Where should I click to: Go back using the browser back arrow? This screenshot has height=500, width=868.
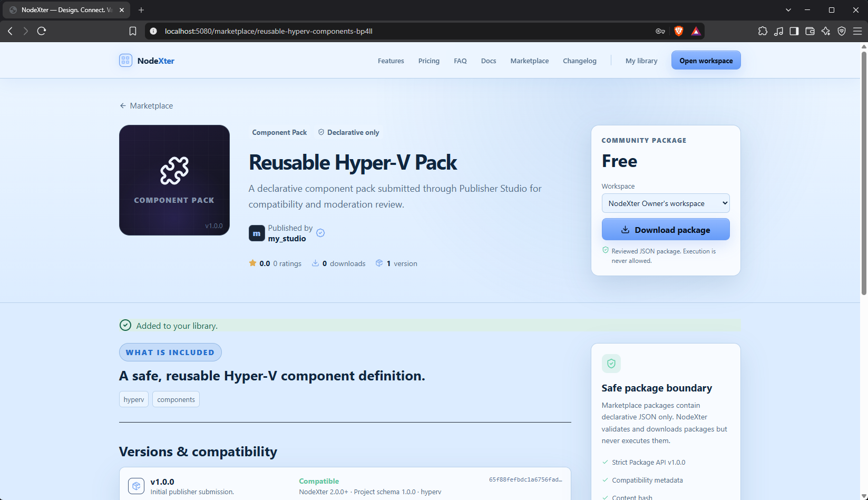(x=10, y=31)
